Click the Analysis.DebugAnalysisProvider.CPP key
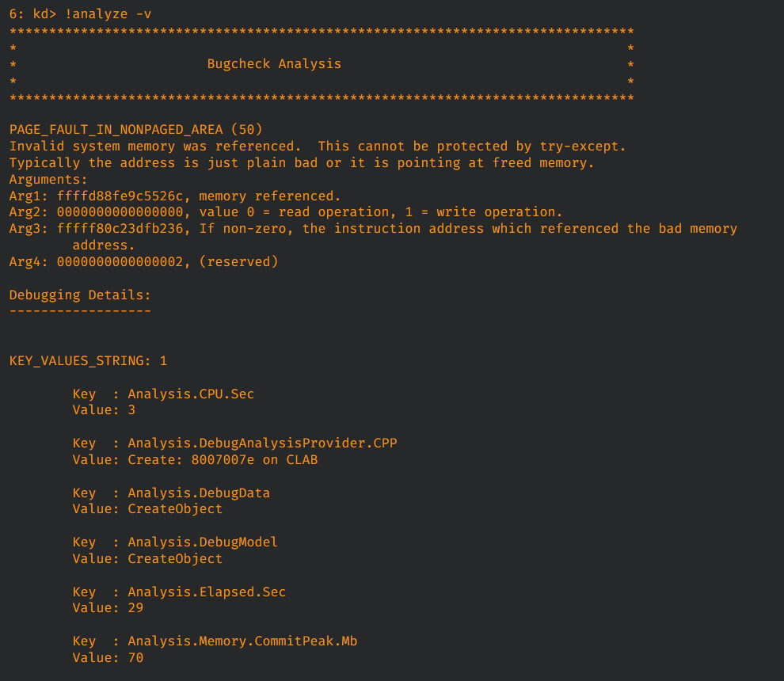This screenshot has width=784, height=681. tap(262, 443)
